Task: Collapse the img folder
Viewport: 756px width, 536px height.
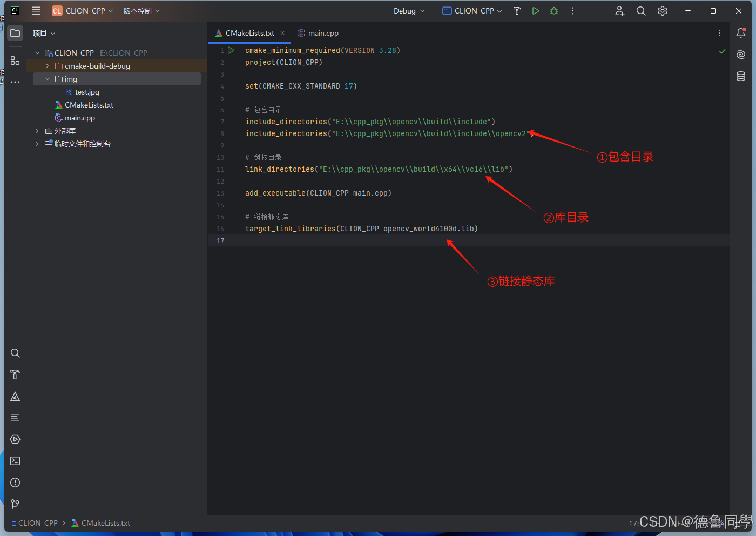Action: 47,78
